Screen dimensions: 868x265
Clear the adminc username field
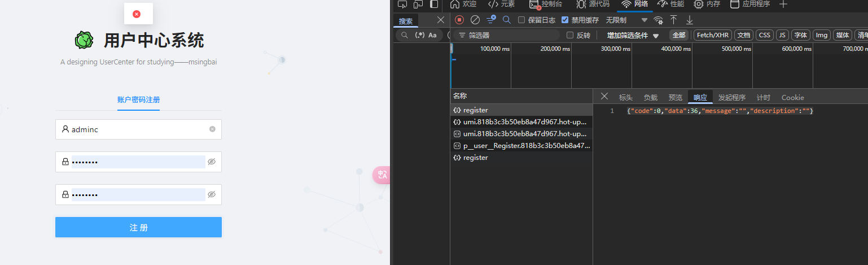tap(212, 129)
